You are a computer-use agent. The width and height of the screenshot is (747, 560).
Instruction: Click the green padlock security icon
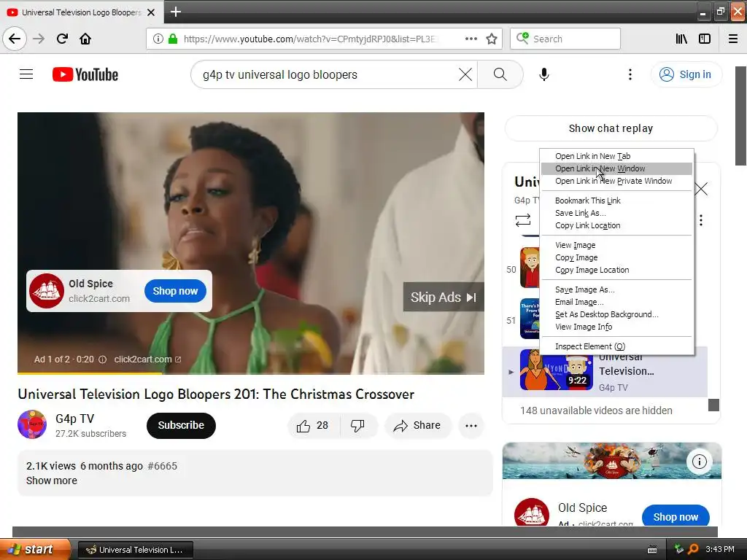pyautogui.click(x=173, y=39)
